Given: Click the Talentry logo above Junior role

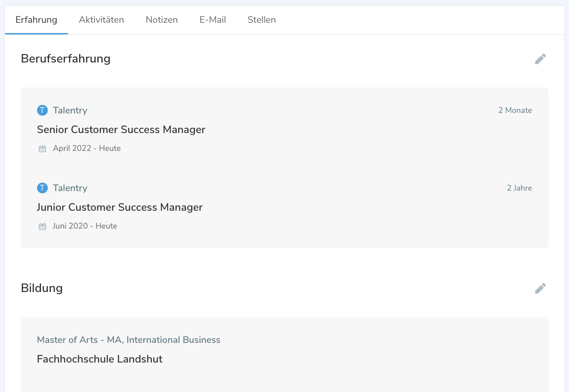Looking at the screenshot, I should click(42, 188).
